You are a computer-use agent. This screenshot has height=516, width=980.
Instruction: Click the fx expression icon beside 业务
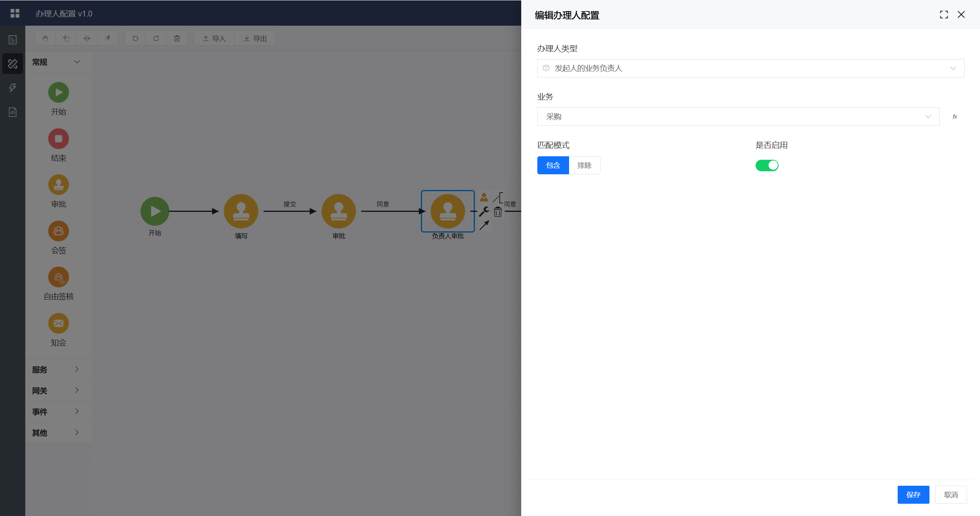(x=955, y=116)
